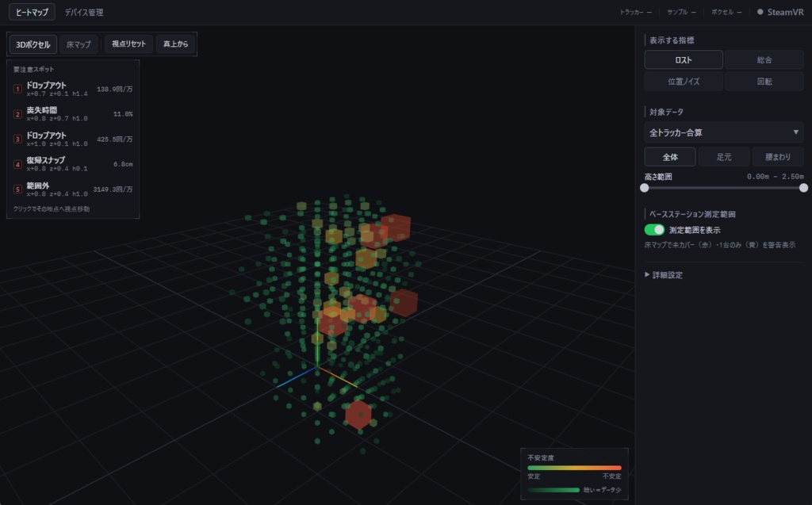The height and width of the screenshot is (505, 812).
Task: Click the 不安定度 color gradient legend bar
Action: [574, 468]
